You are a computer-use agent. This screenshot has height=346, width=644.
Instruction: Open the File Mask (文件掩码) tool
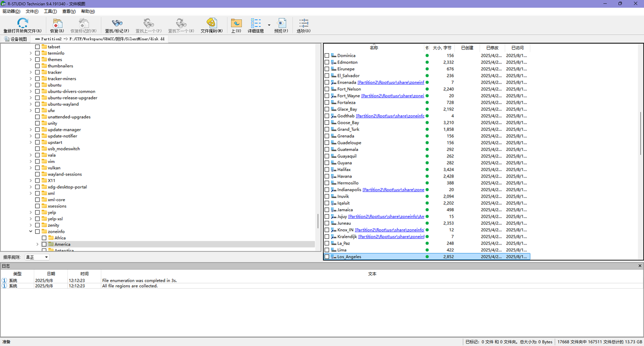pyautogui.click(x=212, y=23)
